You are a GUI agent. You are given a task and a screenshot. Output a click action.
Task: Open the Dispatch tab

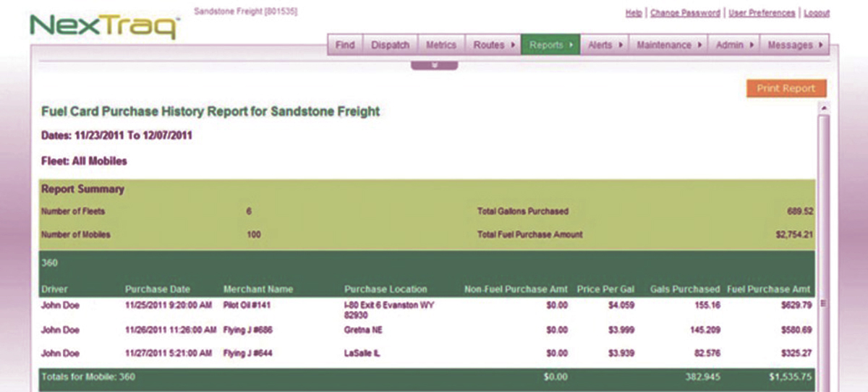pyautogui.click(x=390, y=45)
